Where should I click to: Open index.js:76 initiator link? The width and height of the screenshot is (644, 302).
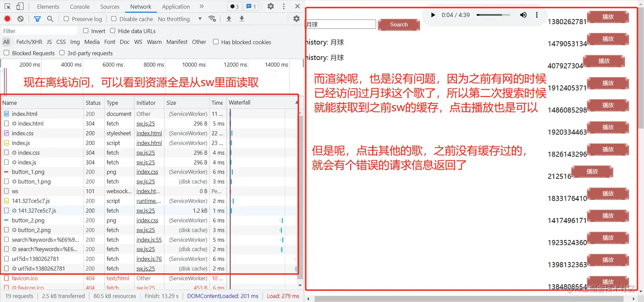coord(149,259)
